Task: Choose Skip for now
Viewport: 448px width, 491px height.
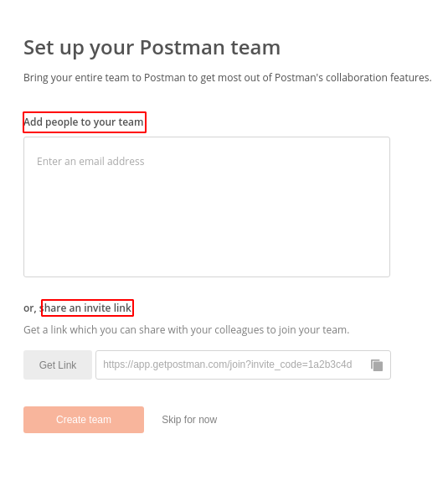Action: click(x=189, y=420)
